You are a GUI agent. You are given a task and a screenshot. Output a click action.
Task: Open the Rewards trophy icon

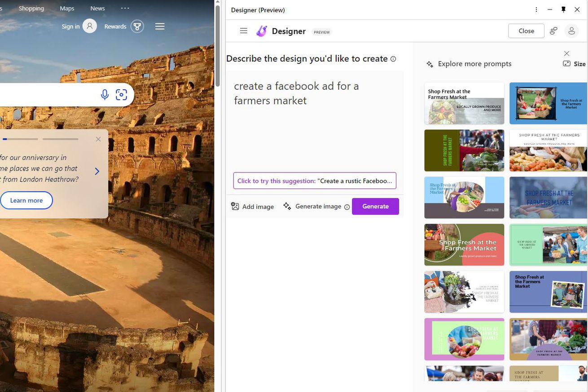pyautogui.click(x=137, y=26)
